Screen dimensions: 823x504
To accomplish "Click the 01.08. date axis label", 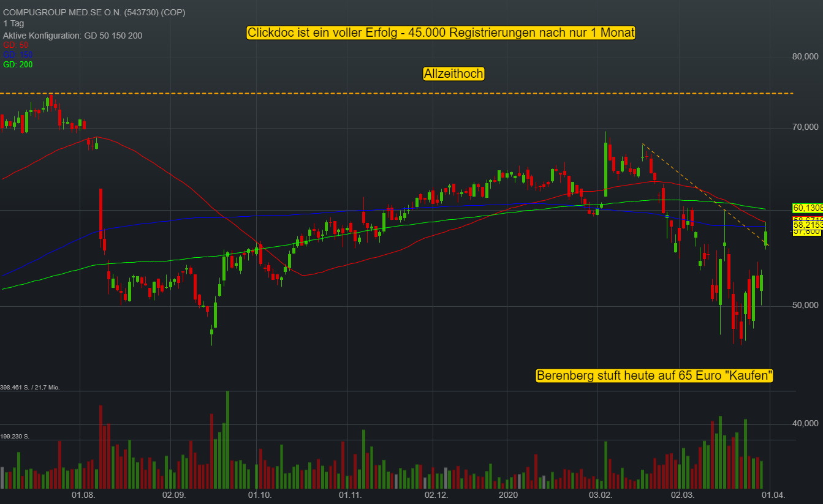I will click(x=83, y=495).
